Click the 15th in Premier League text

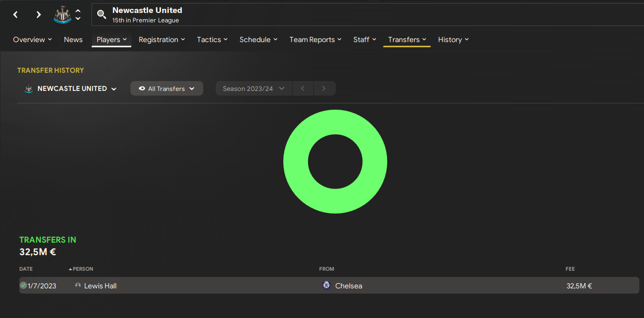(x=146, y=20)
